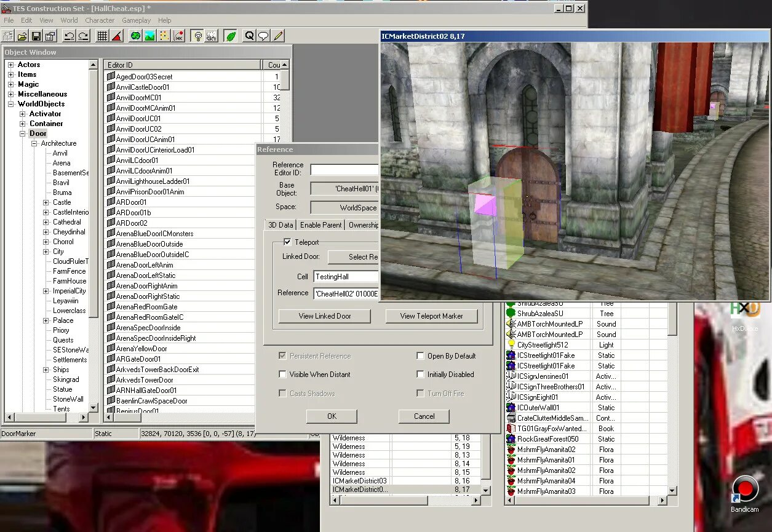This screenshot has width=772, height=532.
Task: Focus the Reference Editor ID field
Action: [344, 170]
